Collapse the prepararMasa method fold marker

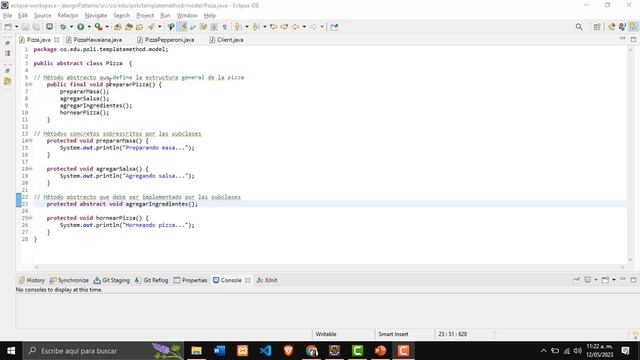coord(30,140)
